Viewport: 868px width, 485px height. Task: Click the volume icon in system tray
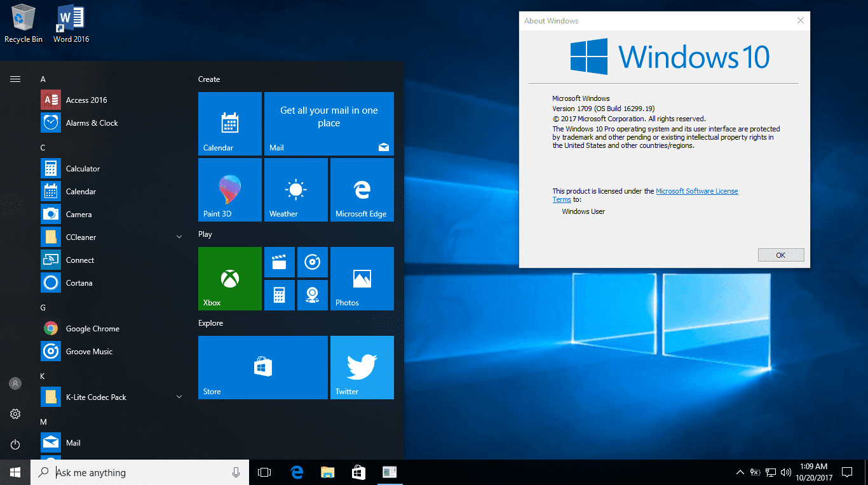tap(786, 472)
